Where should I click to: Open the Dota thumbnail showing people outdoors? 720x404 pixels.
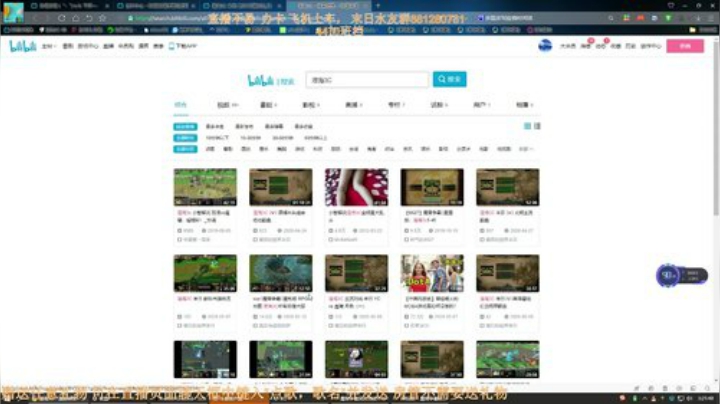(432, 273)
